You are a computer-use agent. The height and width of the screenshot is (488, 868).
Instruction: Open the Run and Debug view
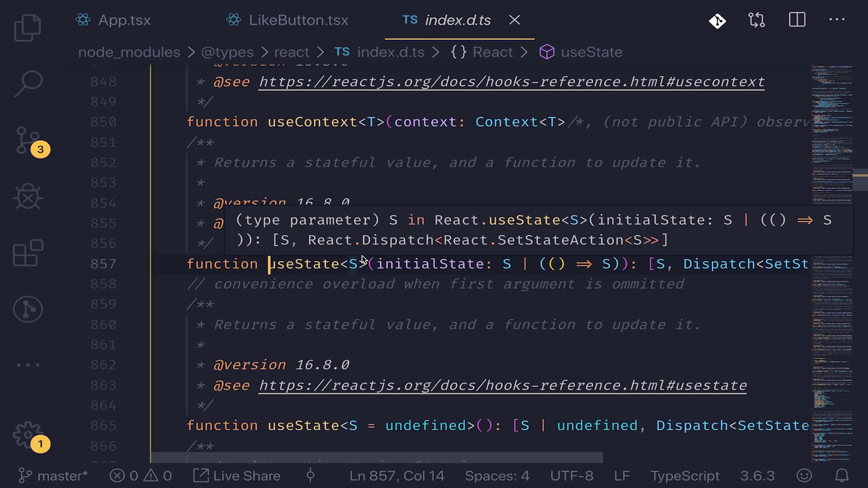pyautogui.click(x=28, y=197)
